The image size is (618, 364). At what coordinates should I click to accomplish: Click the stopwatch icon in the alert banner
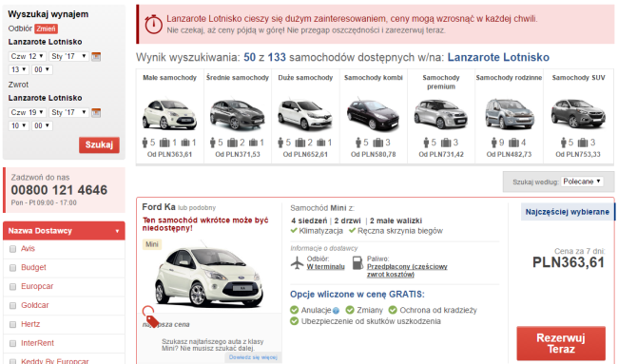154,25
